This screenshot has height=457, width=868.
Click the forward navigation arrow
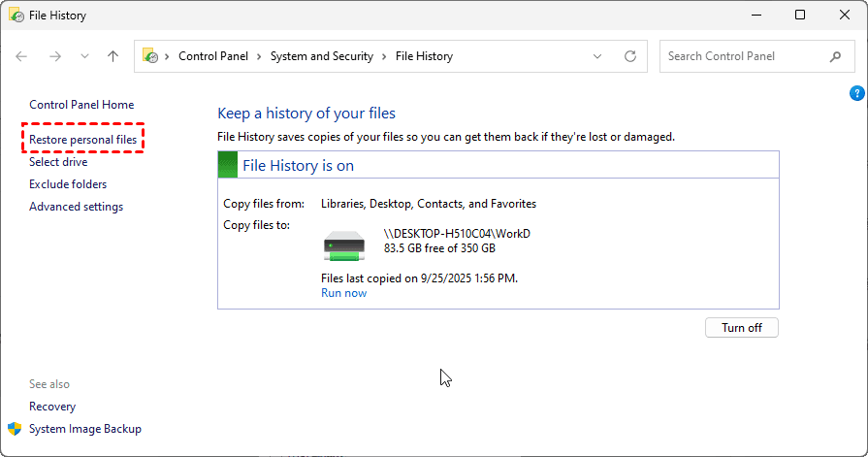[55, 56]
